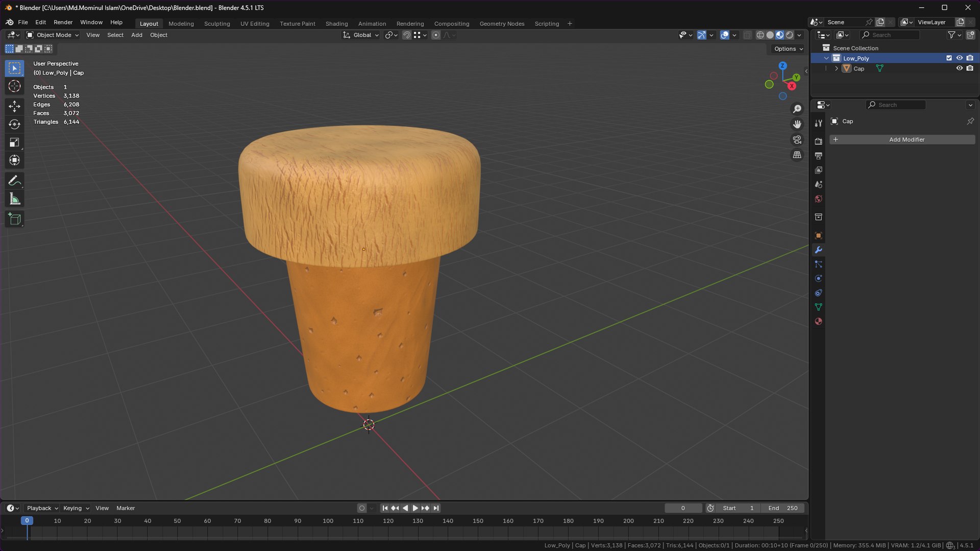This screenshot has width=980, height=551.
Task: Disable Cap object in renders
Action: [970, 68]
